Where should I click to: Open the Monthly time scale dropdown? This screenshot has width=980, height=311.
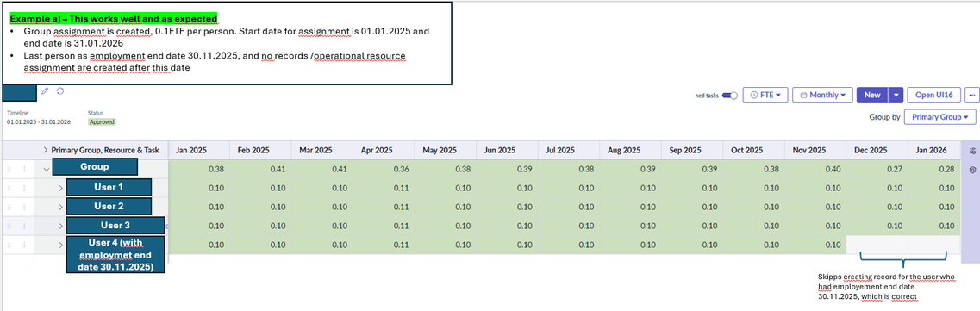pyautogui.click(x=822, y=95)
